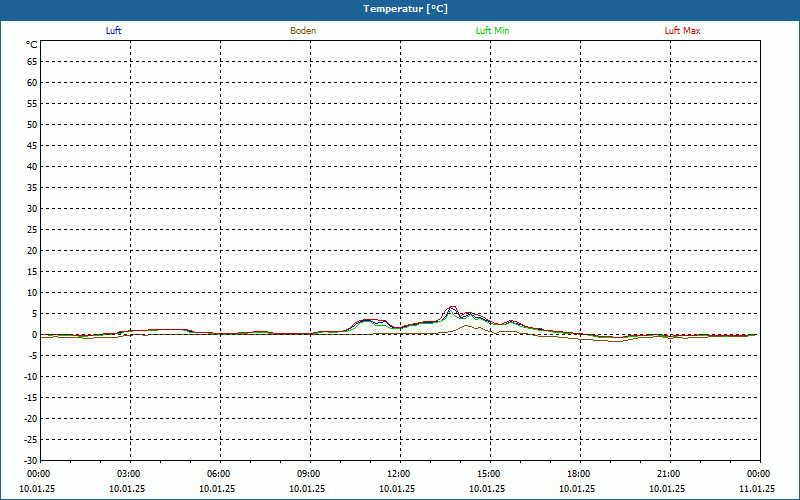Viewport: 800px width, 500px height.
Task: Click the 15:00 time axis label
Action: tap(489, 474)
